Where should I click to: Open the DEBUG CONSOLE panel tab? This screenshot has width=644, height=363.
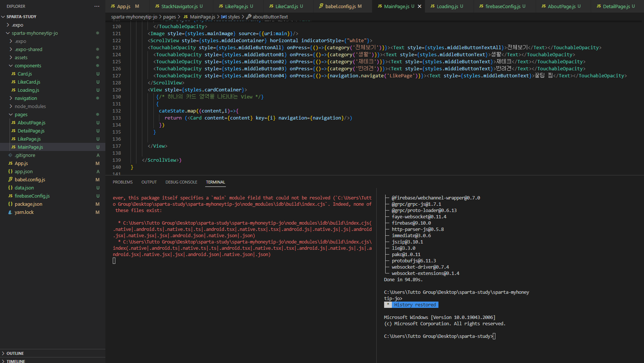(182, 182)
